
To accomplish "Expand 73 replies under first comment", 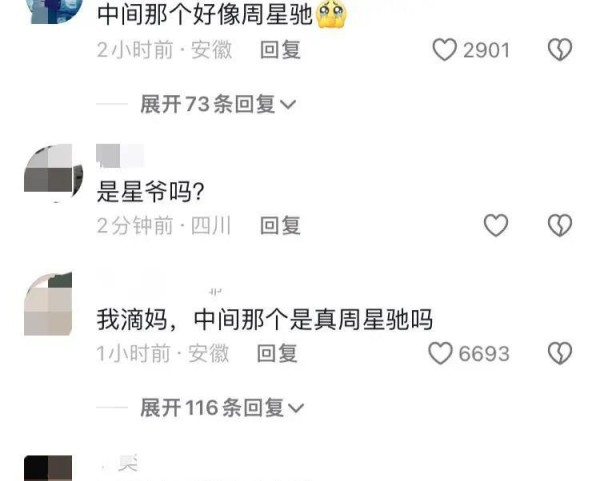I will [x=218, y=104].
